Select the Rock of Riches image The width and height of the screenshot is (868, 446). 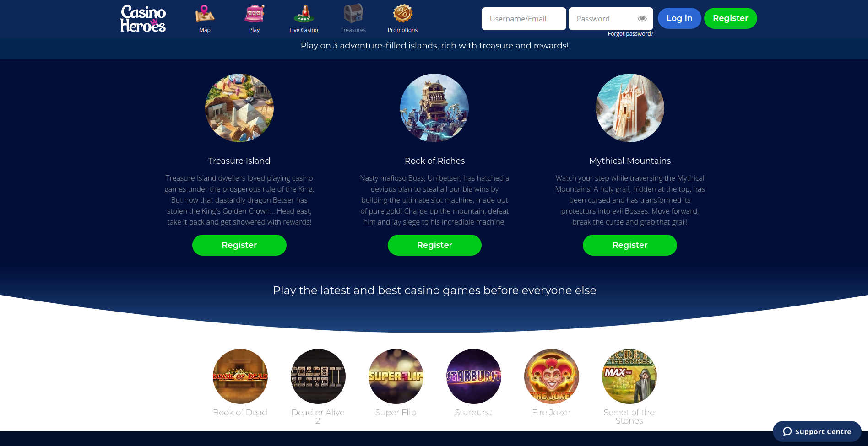tap(434, 108)
